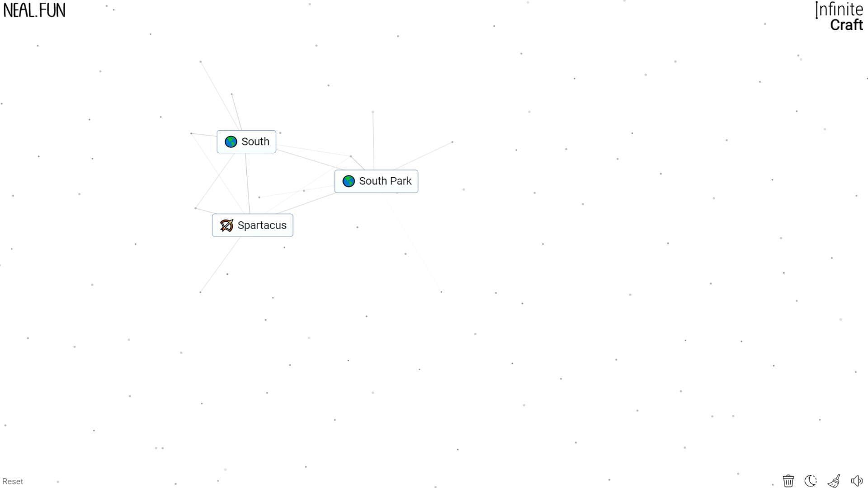Toggle the dark mode display setting
This screenshot has width=868, height=488.
(x=812, y=480)
